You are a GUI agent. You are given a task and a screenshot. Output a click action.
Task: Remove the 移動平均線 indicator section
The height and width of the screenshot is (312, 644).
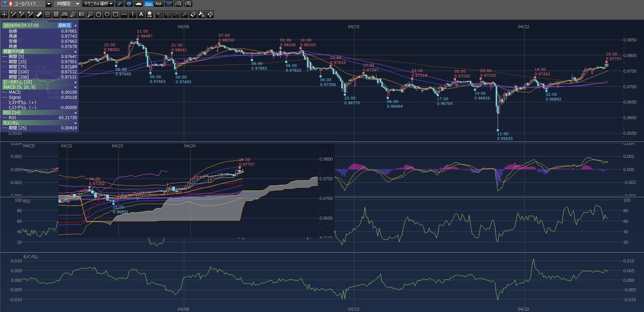tap(75, 52)
